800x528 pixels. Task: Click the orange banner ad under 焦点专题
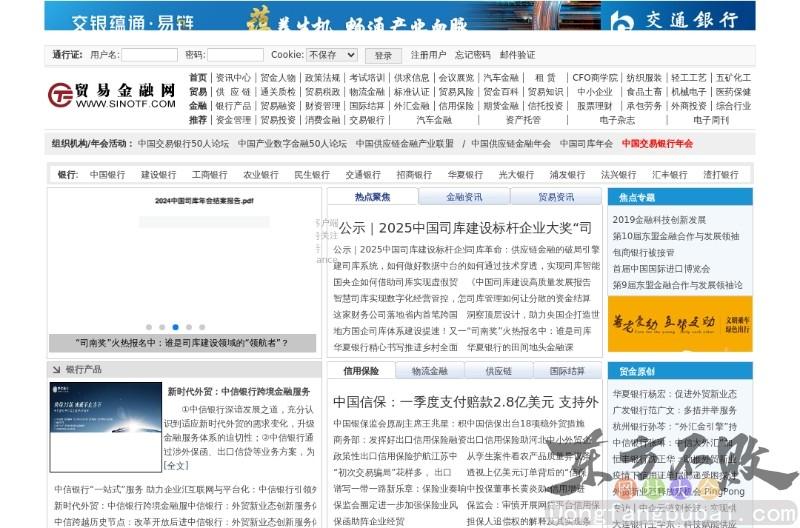pyautogui.click(x=680, y=324)
